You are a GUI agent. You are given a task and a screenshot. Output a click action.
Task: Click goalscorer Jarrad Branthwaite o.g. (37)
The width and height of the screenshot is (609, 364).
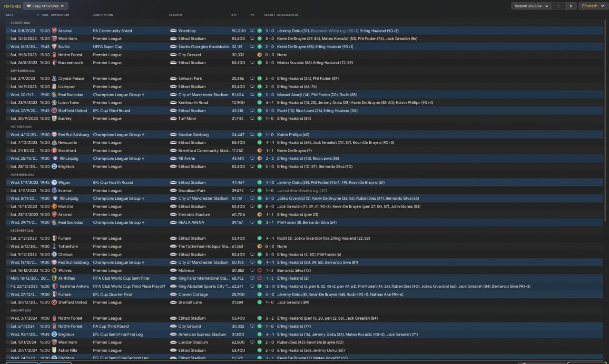click(x=302, y=190)
